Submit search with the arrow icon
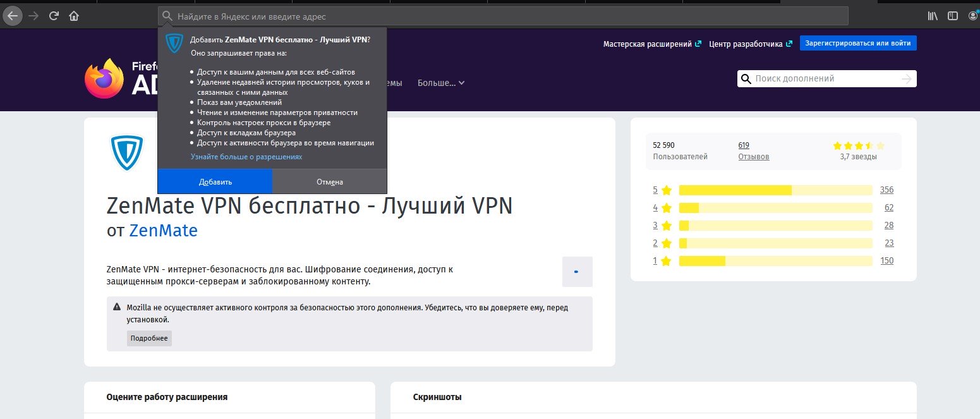The image size is (980, 419). 907,79
